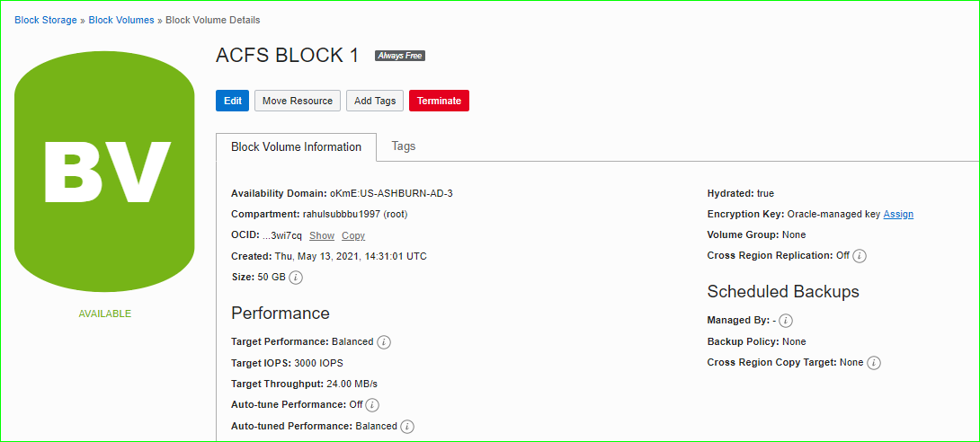The height and width of the screenshot is (442, 980).
Task: Click info icon beside Managed By
Action: pyautogui.click(x=786, y=321)
